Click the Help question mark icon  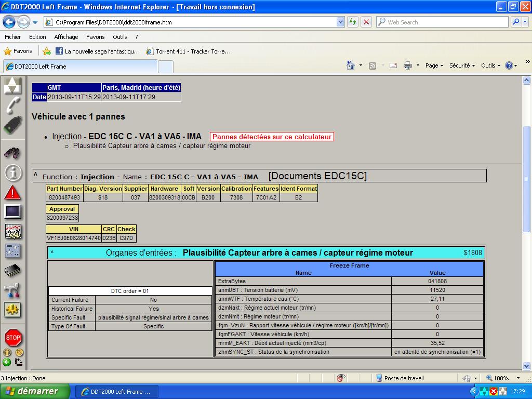tap(509, 65)
